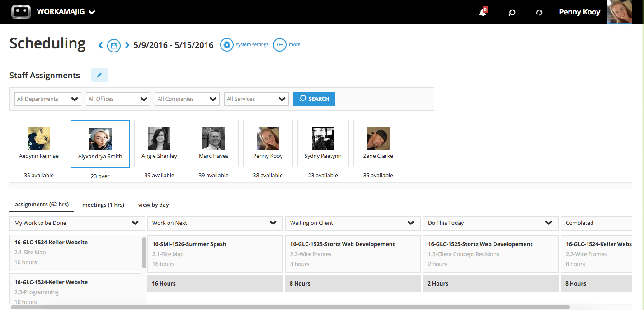The height and width of the screenshot is (310, 644).
Task: Open the Waiting on Client column dropdown
Action: point(411,223)
